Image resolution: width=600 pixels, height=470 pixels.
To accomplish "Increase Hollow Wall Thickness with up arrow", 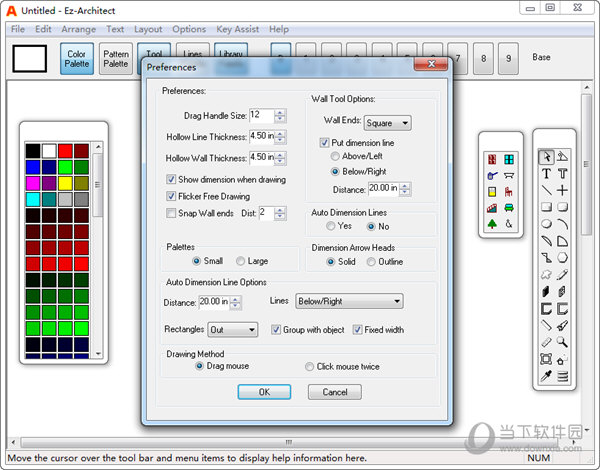I will (x=280, y=155).
